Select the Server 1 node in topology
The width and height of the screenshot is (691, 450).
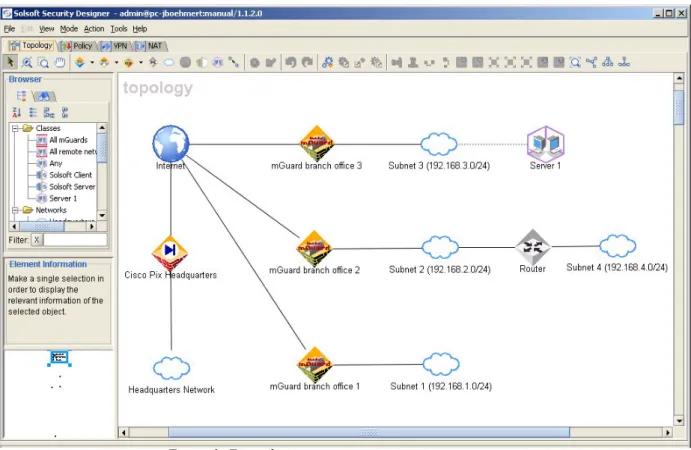pyautogui.click(x=546, y=144)
